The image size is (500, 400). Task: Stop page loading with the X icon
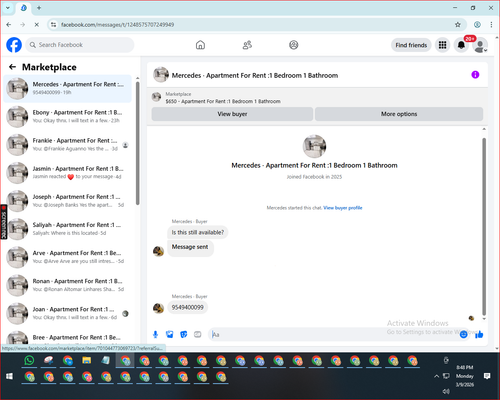point(37,25)
